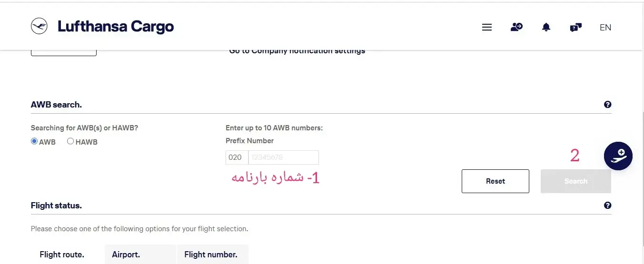
Task: Click the Reset button
Action: coord(495,181)
